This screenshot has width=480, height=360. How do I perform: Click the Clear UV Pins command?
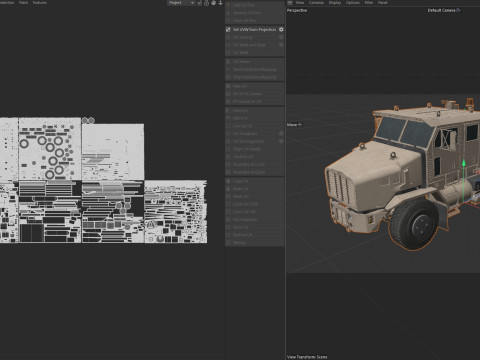(255, 20)
